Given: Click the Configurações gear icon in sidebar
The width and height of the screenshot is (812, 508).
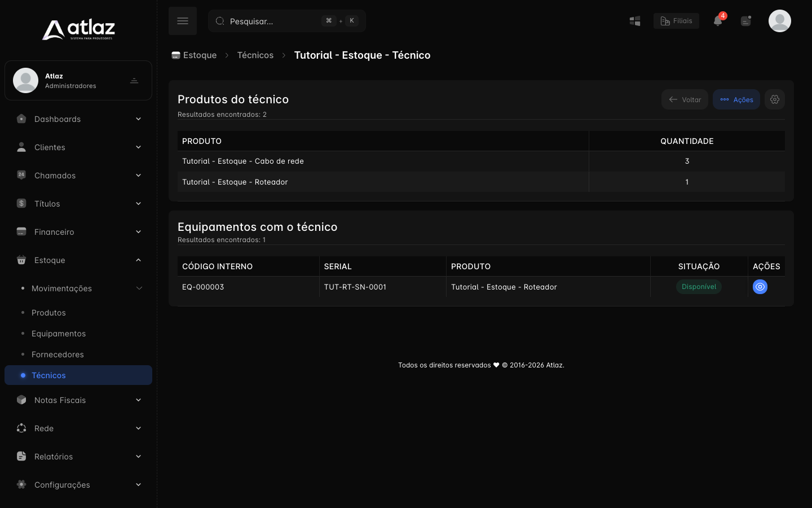Looking at the screenshot, I should coord(21,484).
